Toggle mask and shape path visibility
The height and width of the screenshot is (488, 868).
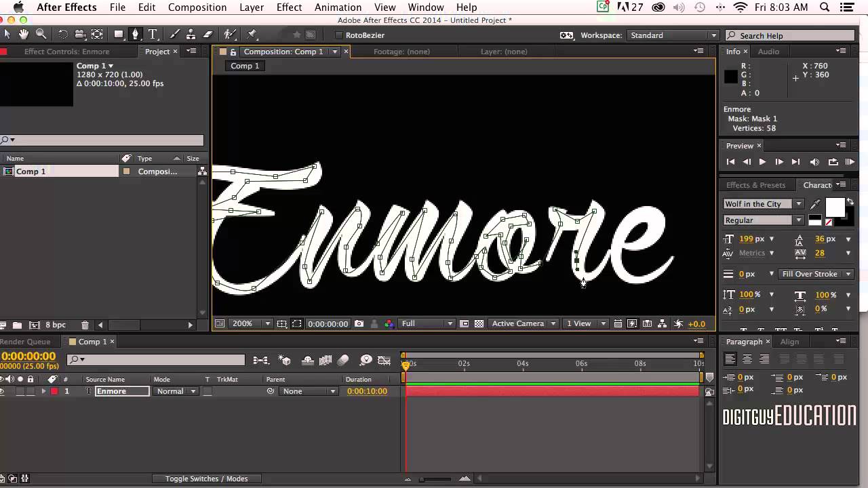tap(296, 324)
